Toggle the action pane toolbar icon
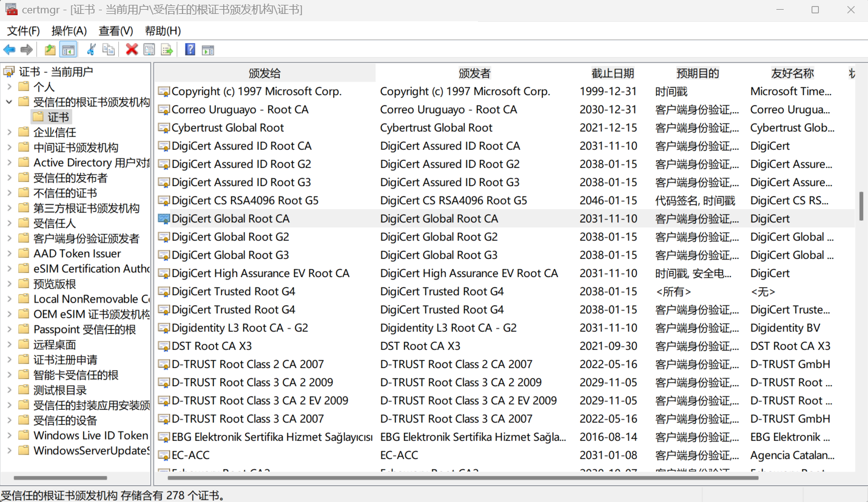868x502 pixels. pos(208,50)
